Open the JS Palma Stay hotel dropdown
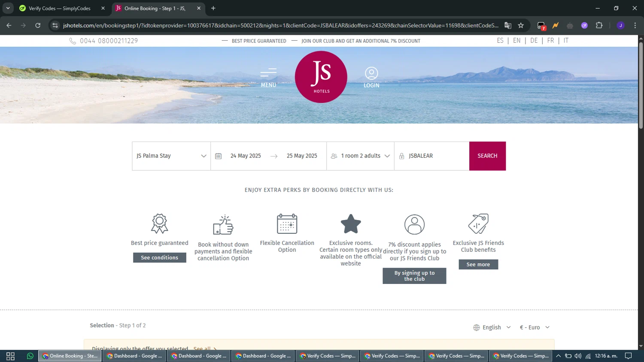The width and height of the screenshot is (644, 362). [171, 156]
